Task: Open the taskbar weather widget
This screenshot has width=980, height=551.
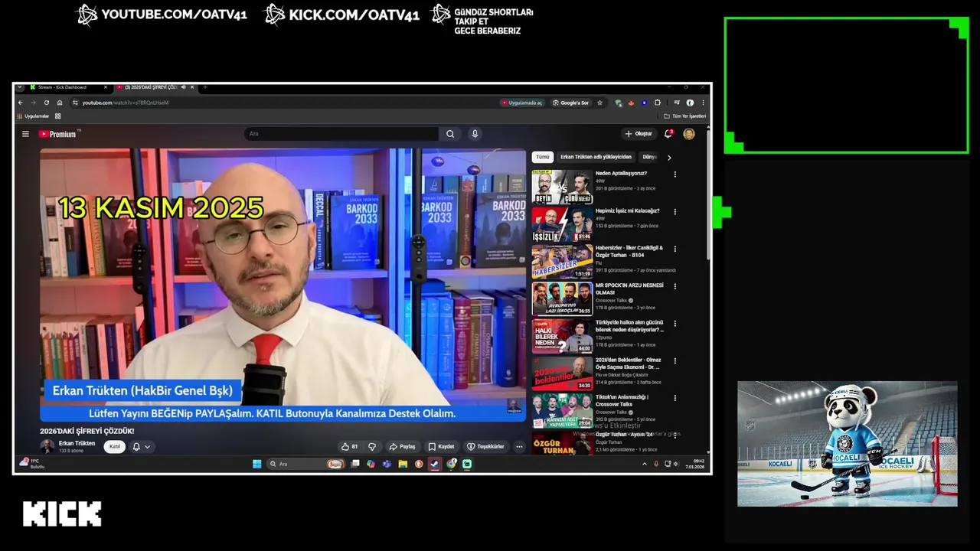Action: click(x=33, y=464)
